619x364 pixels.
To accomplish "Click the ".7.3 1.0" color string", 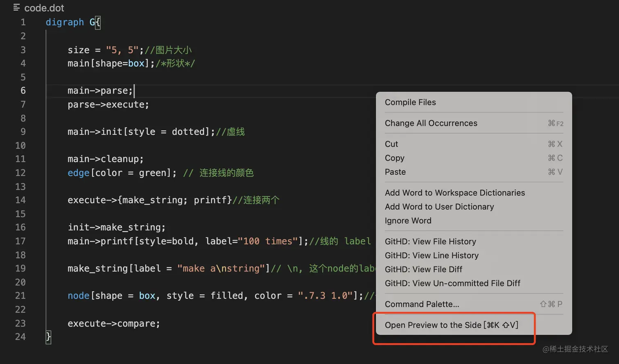I will click(325, 296).
